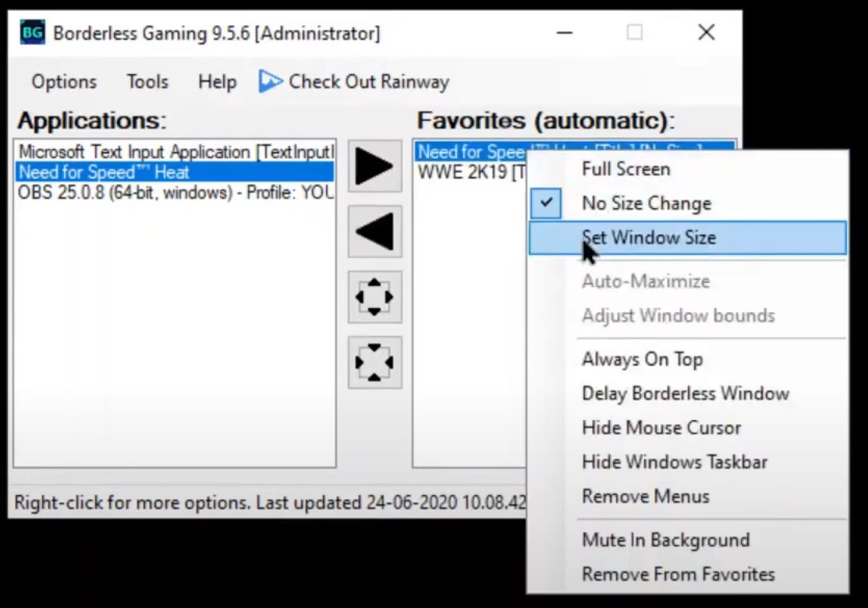Click the expand-outward arrows borderless button
This screenshot has height=608, width=868.
click(374, 297)
